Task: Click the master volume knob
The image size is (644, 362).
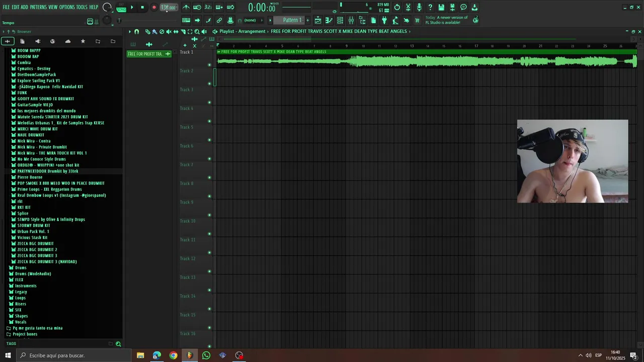Action: [107, 7]
